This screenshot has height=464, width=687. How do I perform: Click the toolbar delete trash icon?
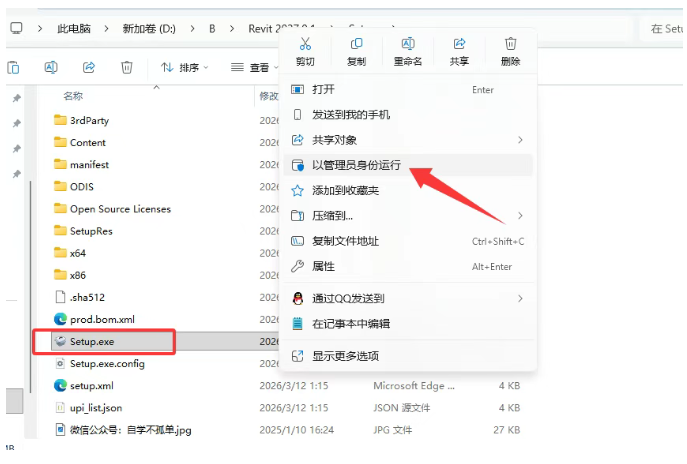coord(127,67)
